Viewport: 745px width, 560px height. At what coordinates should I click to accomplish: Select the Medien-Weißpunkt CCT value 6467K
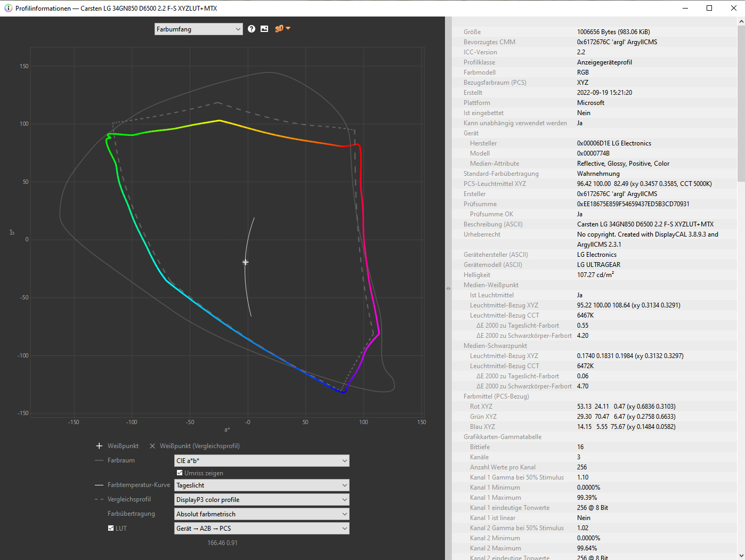585,315
